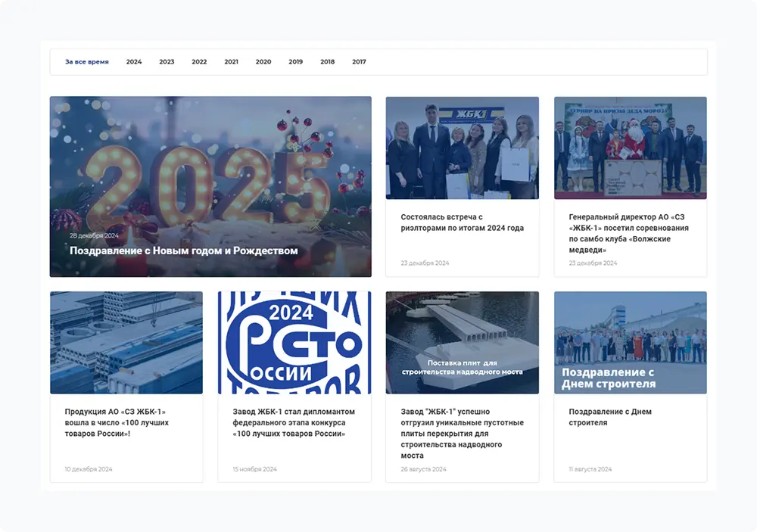
Task: View news from 2017
Action: [x=359, y=62]
